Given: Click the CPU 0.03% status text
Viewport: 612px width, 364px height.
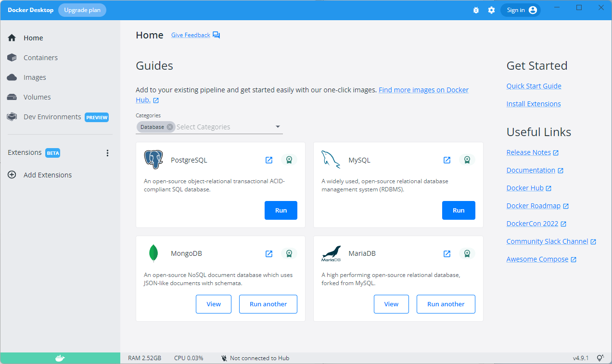Looking at the screenshot, I should [x=189, y=358].
